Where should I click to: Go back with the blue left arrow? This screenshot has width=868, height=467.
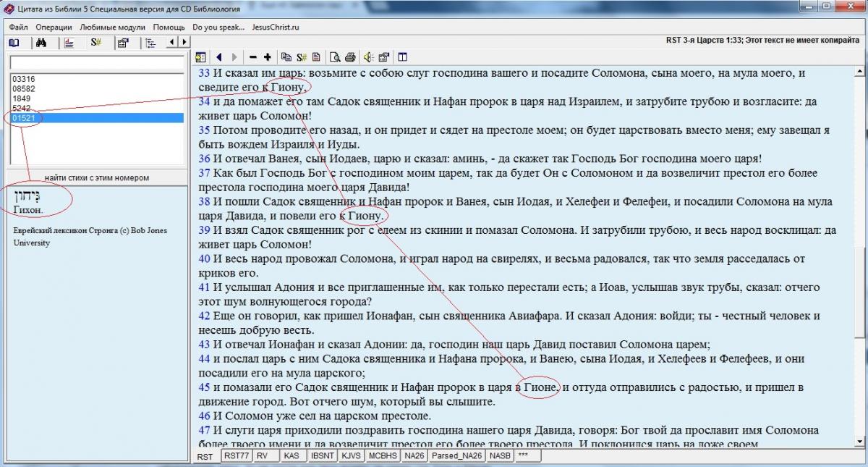click(218, 57)
